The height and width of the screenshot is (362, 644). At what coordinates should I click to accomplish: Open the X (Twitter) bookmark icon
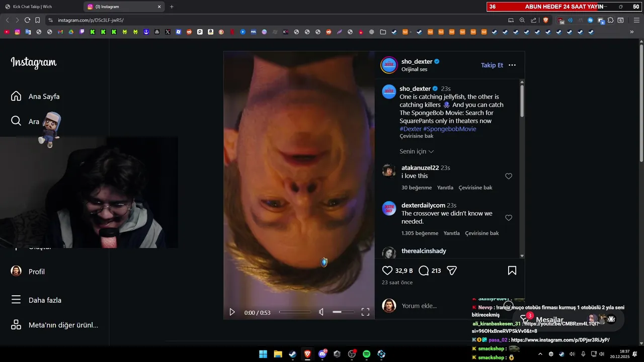[168, 32]
